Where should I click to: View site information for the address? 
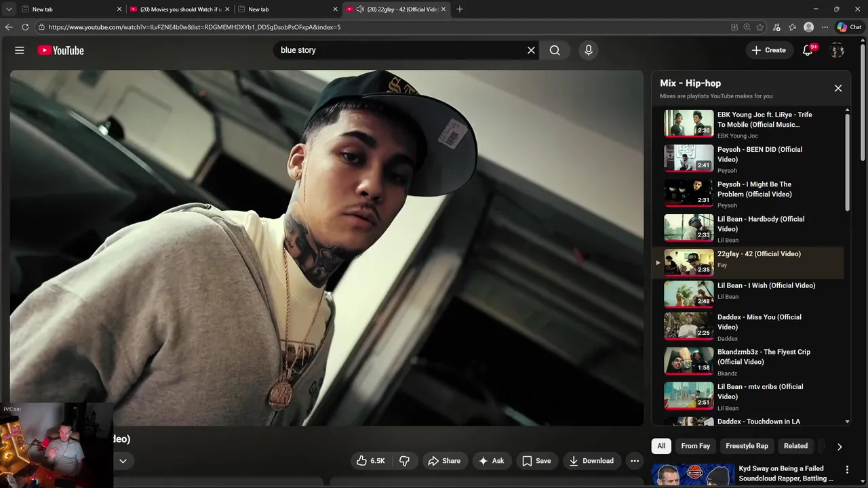42,27
